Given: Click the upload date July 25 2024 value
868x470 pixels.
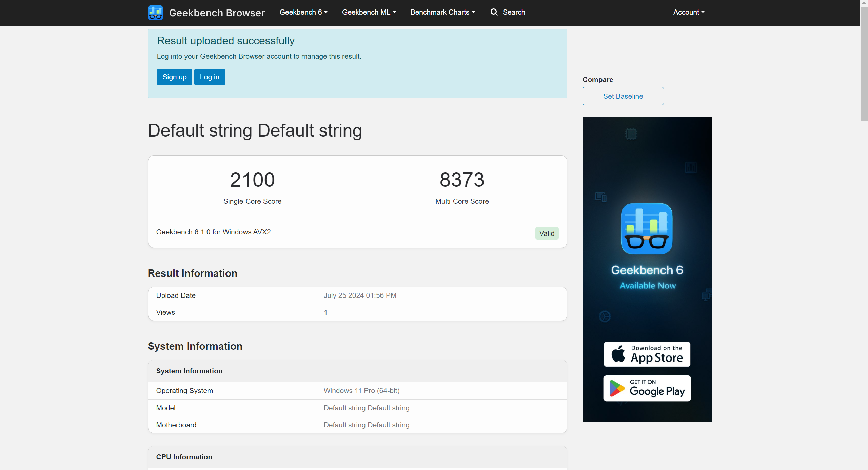Looking at the screenshot, I should 360,295.
